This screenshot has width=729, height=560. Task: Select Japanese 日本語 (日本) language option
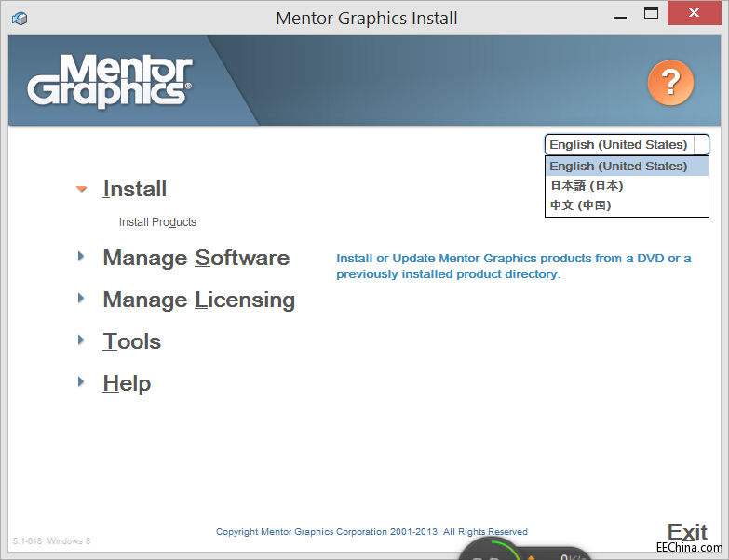(627, 186)
